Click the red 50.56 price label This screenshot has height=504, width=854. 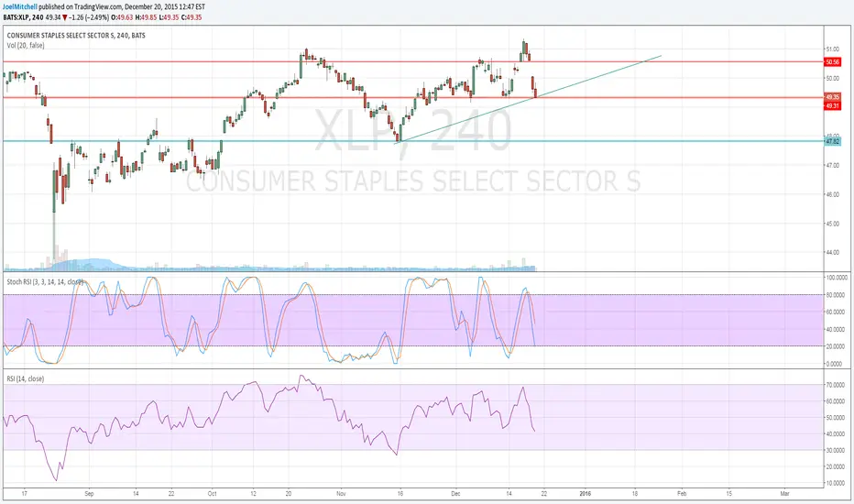(x=832, y=62)
